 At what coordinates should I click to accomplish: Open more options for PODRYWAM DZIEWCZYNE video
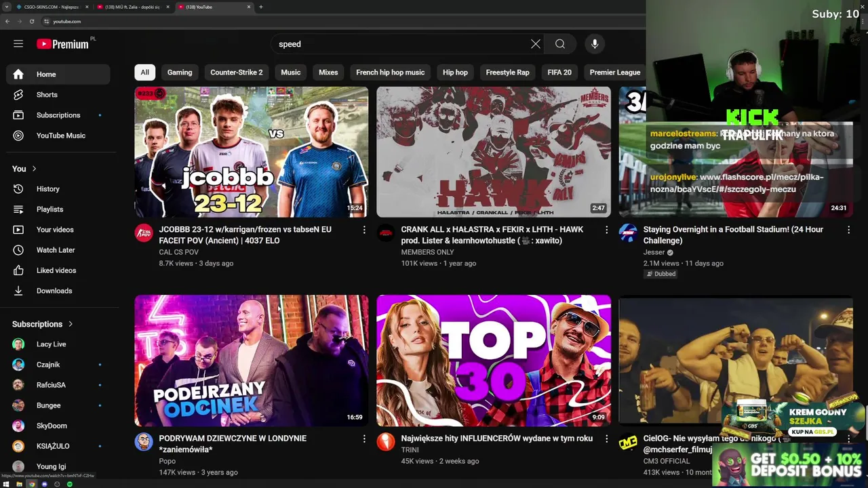pyautogui.click(x=364, y=439)
